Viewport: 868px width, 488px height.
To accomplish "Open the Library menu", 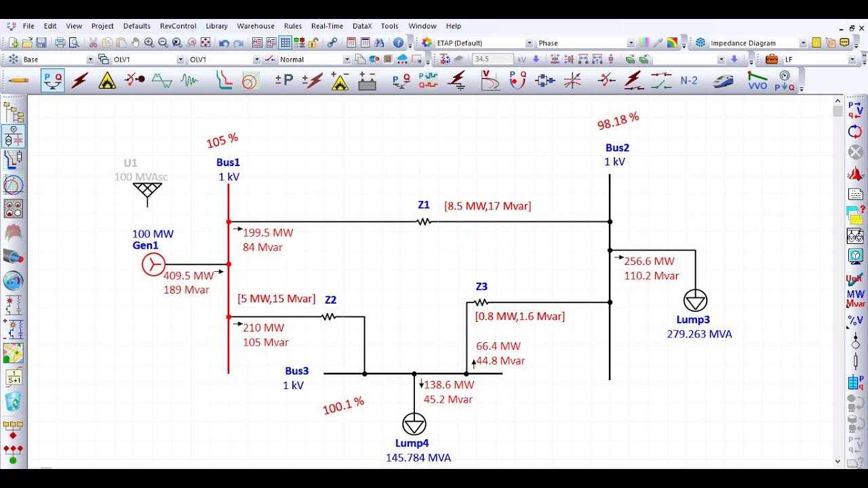I will (216, 26).
